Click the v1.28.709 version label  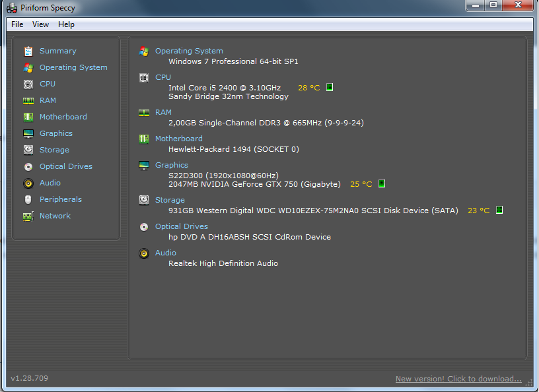pos(30,378)
